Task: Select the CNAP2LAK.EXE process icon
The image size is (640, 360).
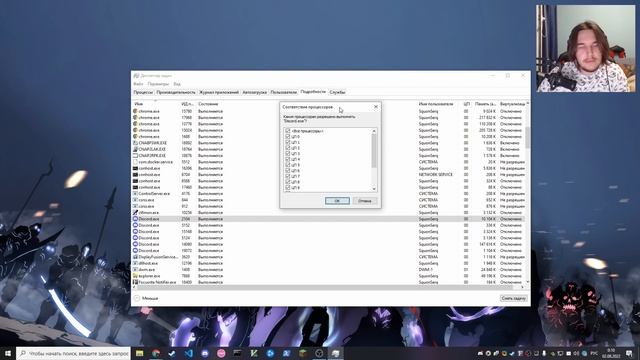Action: (135, 149)
